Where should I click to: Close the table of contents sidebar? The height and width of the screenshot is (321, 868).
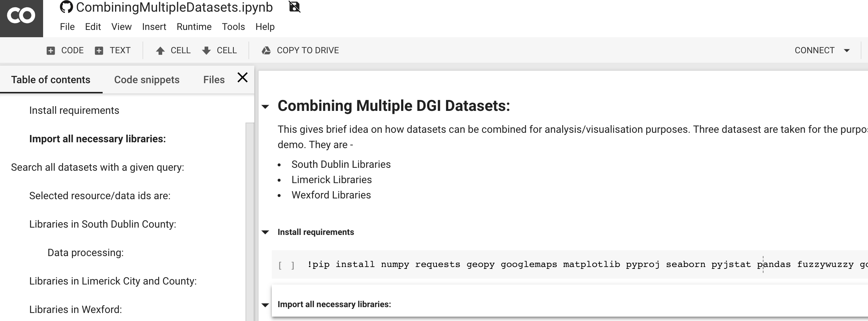coord(243,78)
